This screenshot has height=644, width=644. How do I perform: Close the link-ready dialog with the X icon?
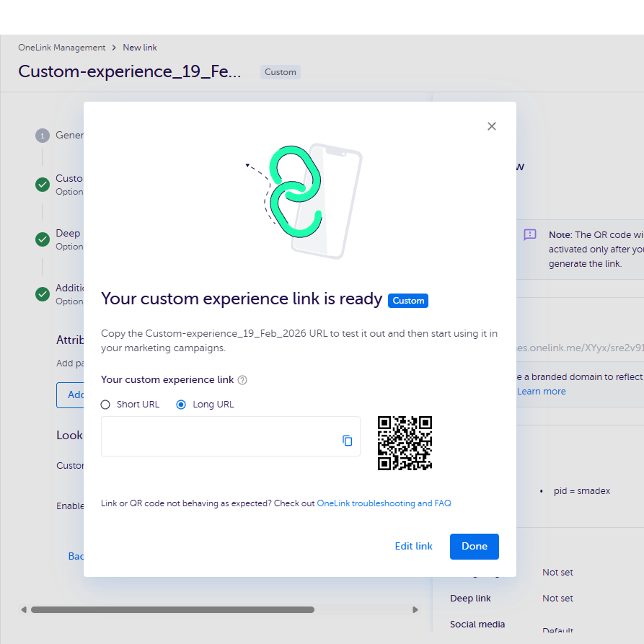(492, 126)
